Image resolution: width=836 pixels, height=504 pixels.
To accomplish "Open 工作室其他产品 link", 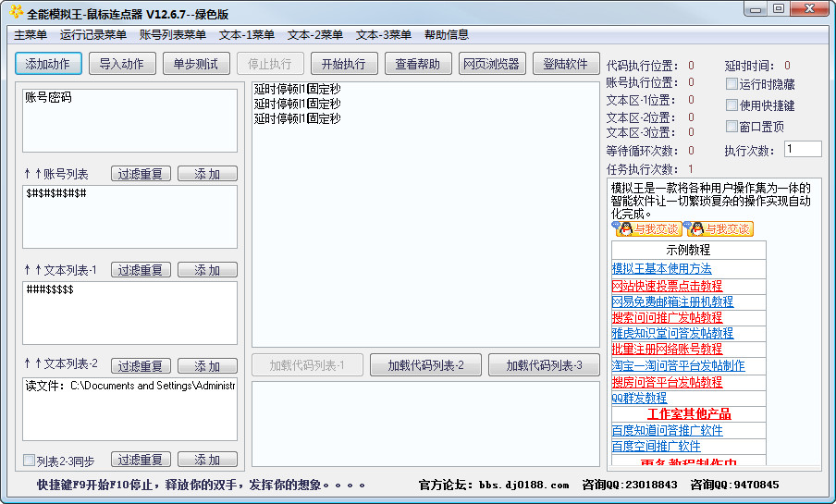I will [689, 414].
